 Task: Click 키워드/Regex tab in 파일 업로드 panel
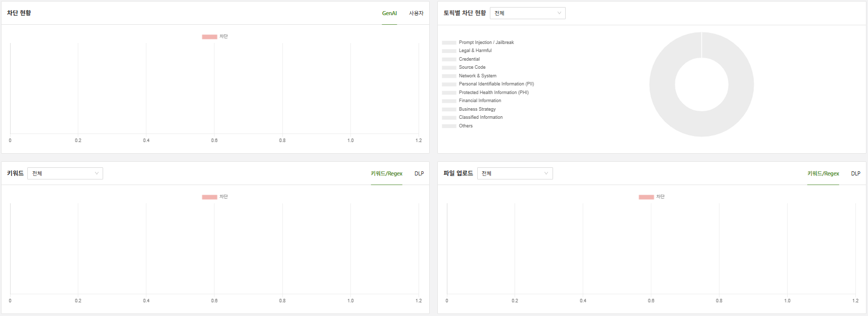(x=823, y=173)
